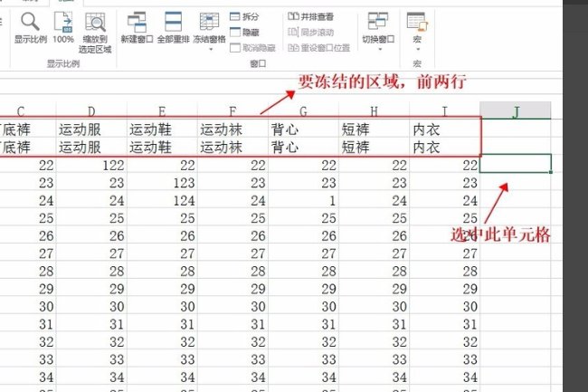Click 缩放到选定区域 zoom to selection

(x=95, y=33)
